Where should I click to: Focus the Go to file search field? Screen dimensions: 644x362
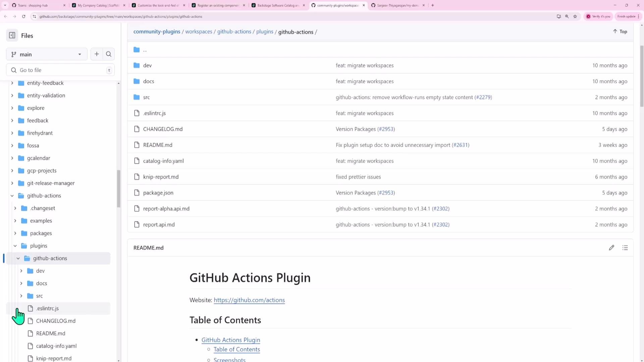point(60,70)
